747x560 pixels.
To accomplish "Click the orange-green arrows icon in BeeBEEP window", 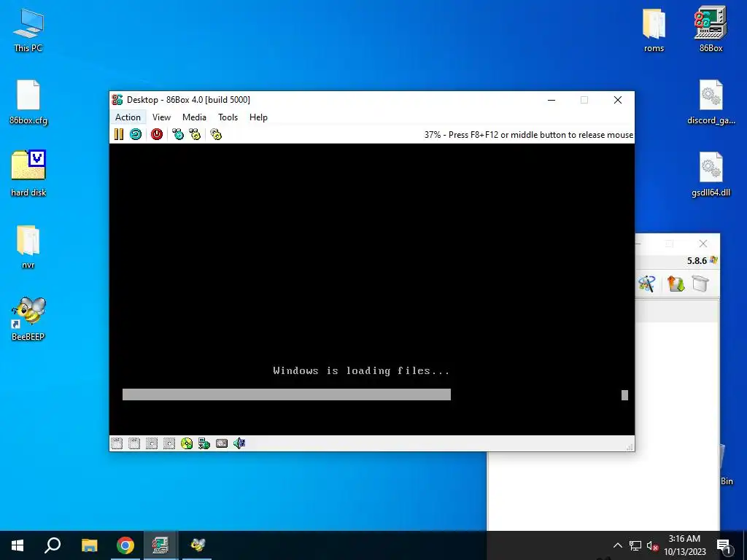I will [676, 284].
